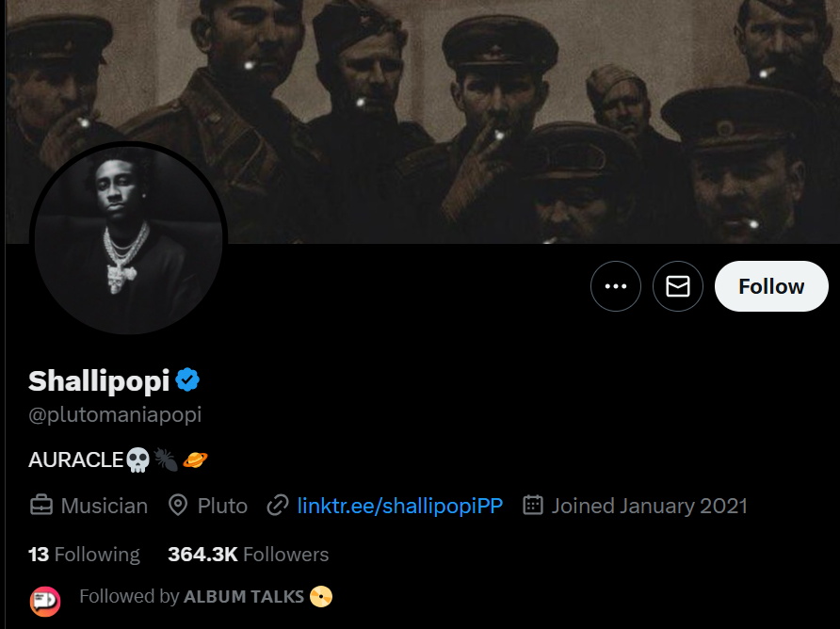Viewport: 840px width, 629px height.
Task: Click the skull emoji in bio
Action: (x=137, y=460)
